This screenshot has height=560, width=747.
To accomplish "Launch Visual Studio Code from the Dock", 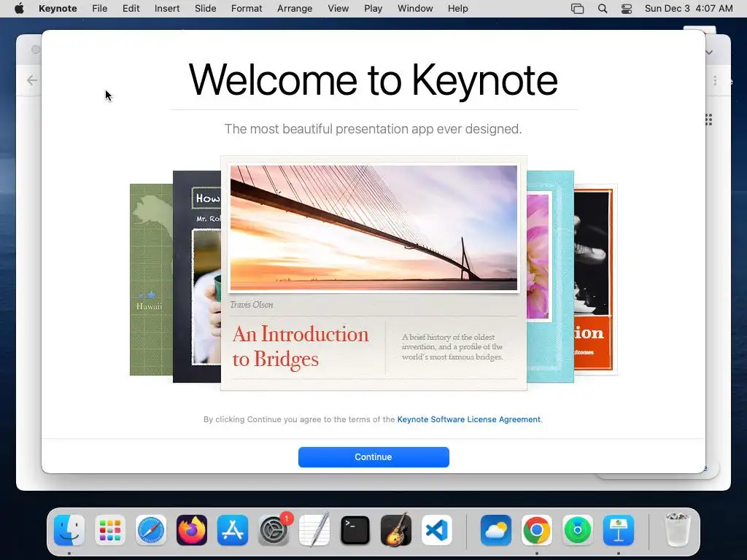I will [x=437, y=530].
